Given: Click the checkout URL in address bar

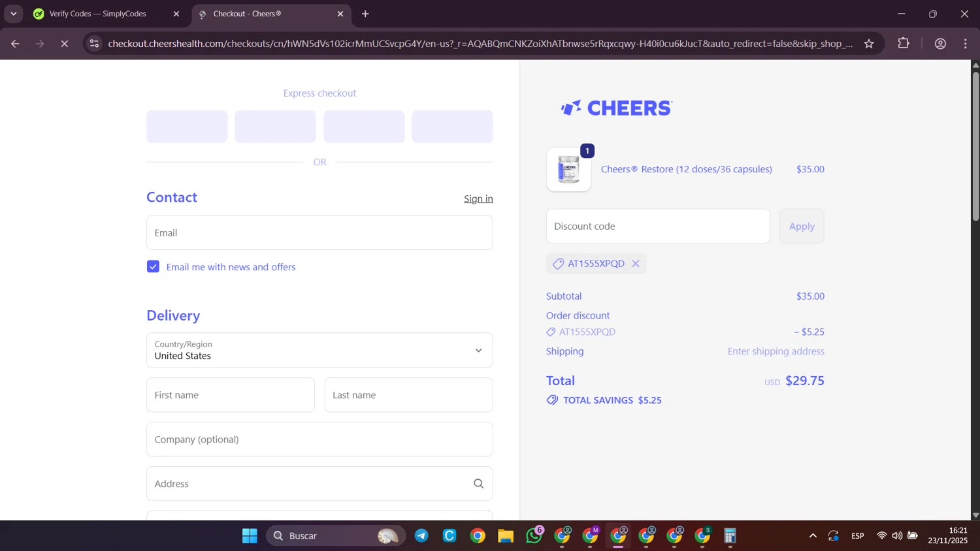Looking at the screenshot, I should pos(480,44).
